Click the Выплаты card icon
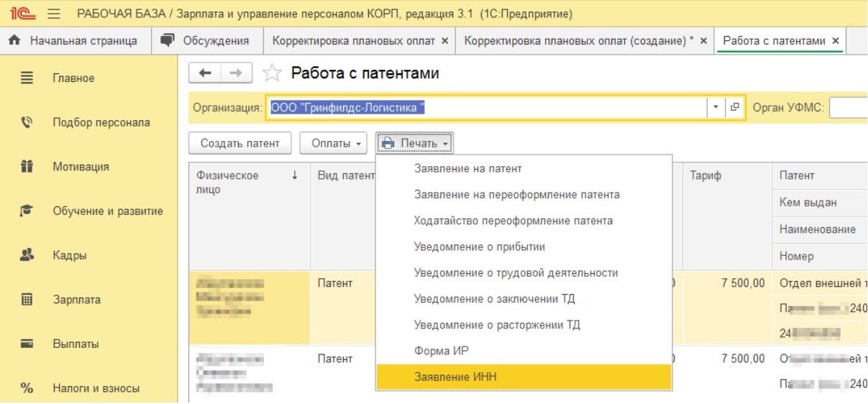Image resolution: width=868 pixels, height=404 pixels. click(27, 344)
